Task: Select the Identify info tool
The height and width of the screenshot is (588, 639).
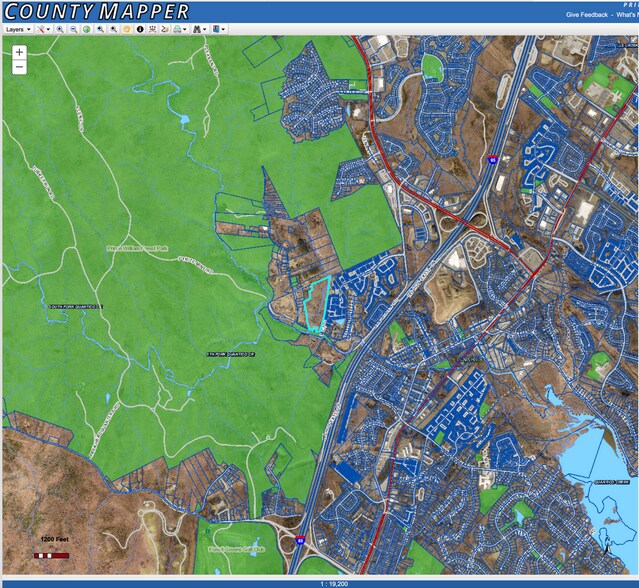Action: (139, 29)
